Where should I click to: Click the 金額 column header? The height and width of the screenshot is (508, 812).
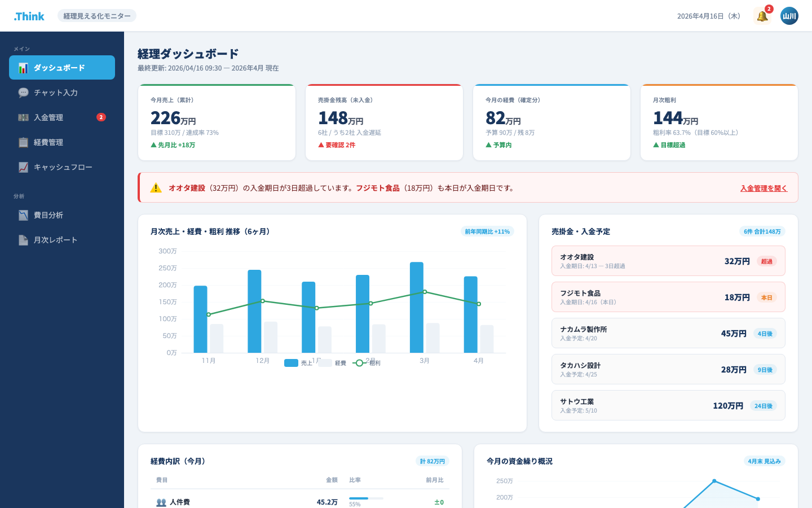(x=332, y=480)
